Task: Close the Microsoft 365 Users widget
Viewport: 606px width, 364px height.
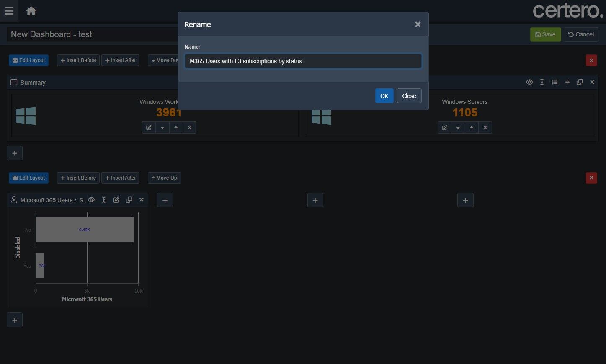Action: (142, 200)
